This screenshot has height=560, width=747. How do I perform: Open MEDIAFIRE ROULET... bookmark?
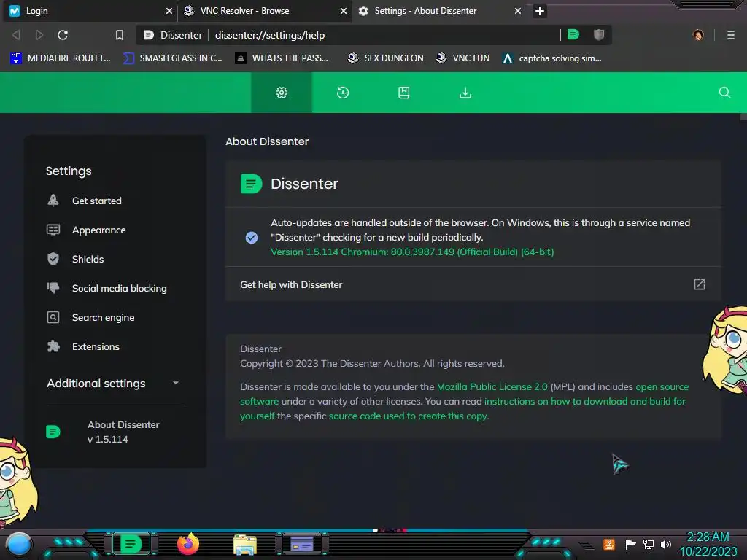(x=61, y=58)
